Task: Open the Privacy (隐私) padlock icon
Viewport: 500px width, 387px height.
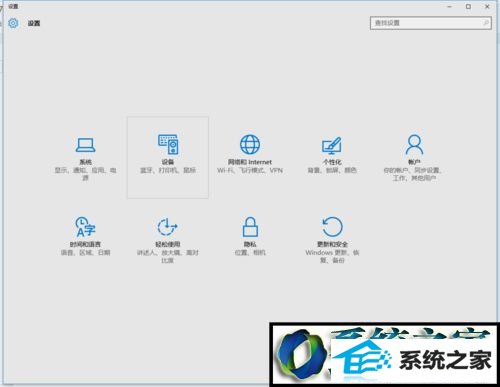Action: pos(250,227)
